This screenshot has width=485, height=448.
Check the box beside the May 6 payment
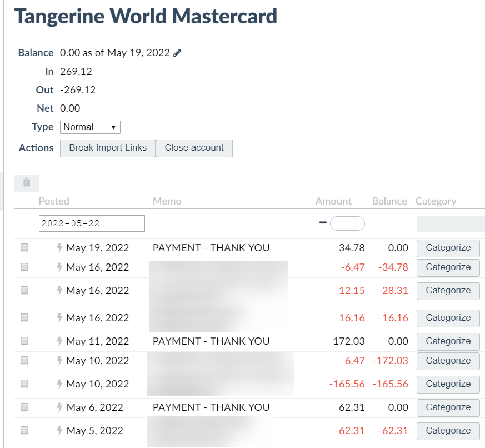[x=24, y=406]
